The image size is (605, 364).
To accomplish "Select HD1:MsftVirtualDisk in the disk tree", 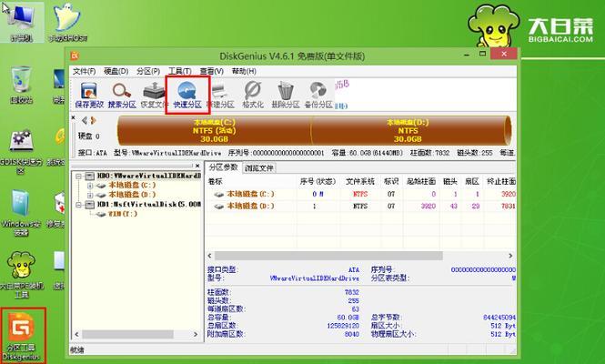I will 144,205.
